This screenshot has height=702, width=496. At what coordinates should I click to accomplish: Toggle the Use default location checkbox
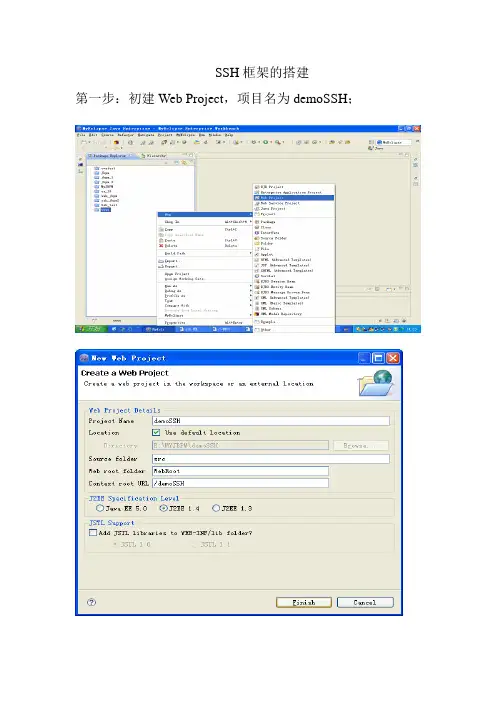click(x=156, y=432)
